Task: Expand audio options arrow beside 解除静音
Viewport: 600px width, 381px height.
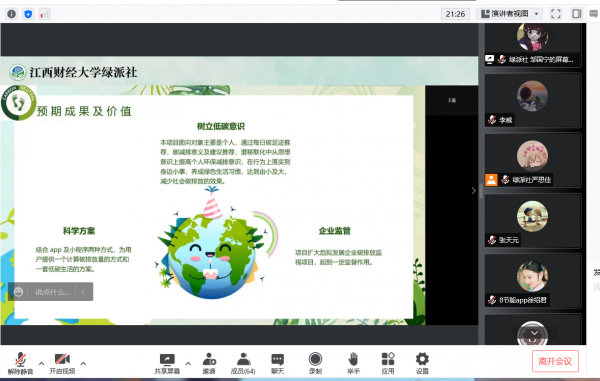Action: point(41,363)
